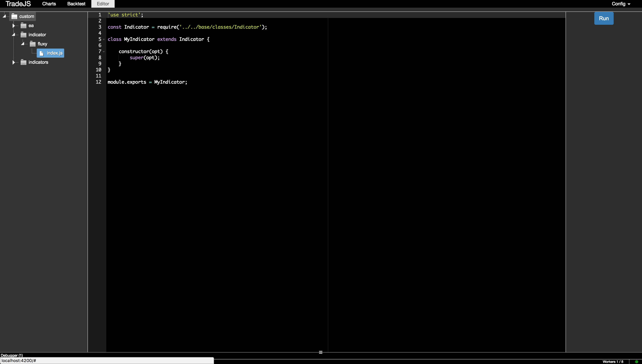Run the current script
The height and width of the screenshot is (364, 642).
coord(604,18)
